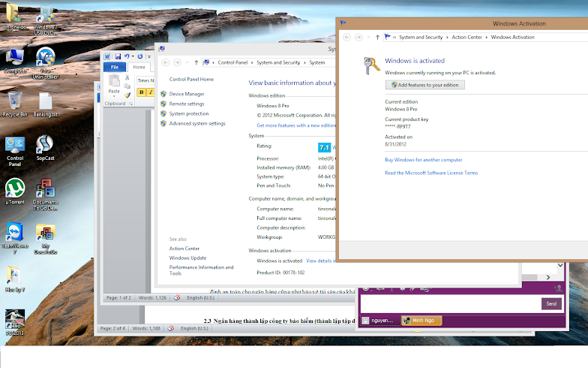Viewport: 588px width, 368px height.
Task: Open TeamViewer 7 desktop icon
Action: [x=15, y=239]
